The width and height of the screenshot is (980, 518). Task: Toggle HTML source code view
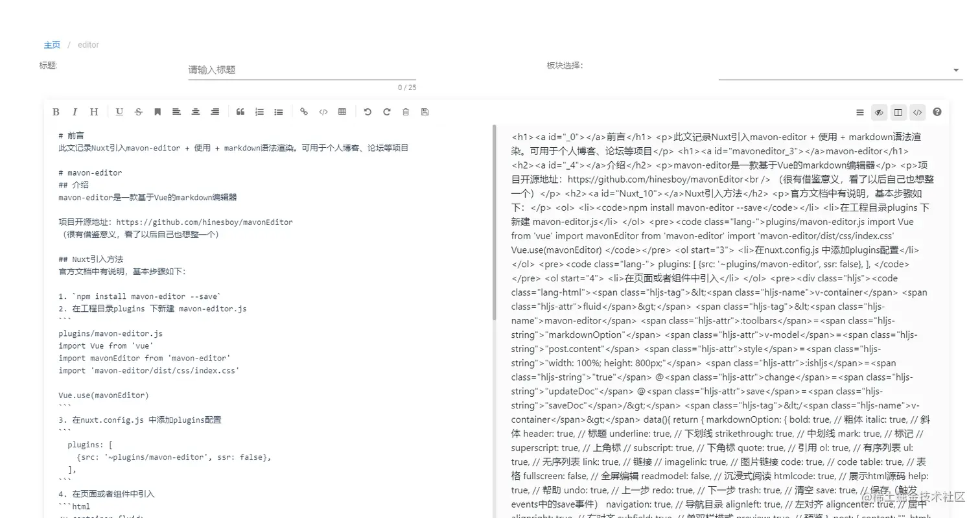(x=917, y=112)
